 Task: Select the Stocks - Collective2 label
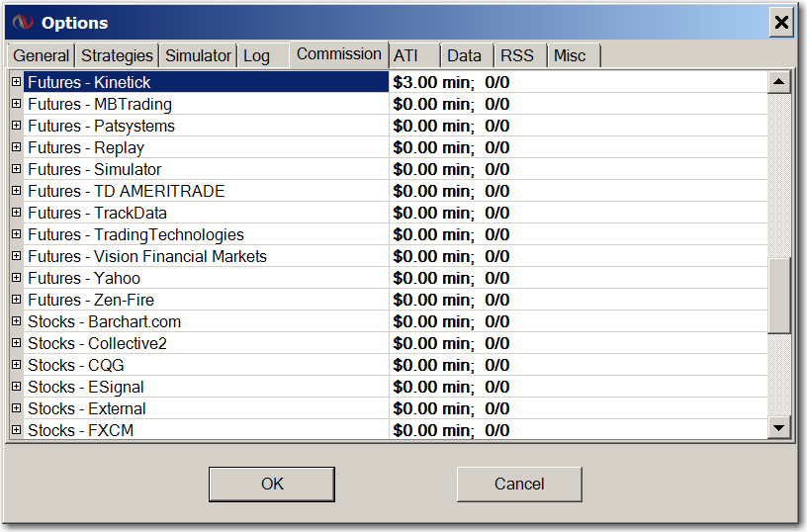[97, 343]
